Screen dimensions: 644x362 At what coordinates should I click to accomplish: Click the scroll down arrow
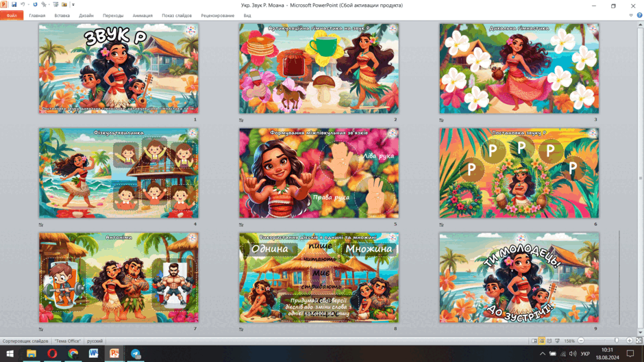[x=641, y=333]
